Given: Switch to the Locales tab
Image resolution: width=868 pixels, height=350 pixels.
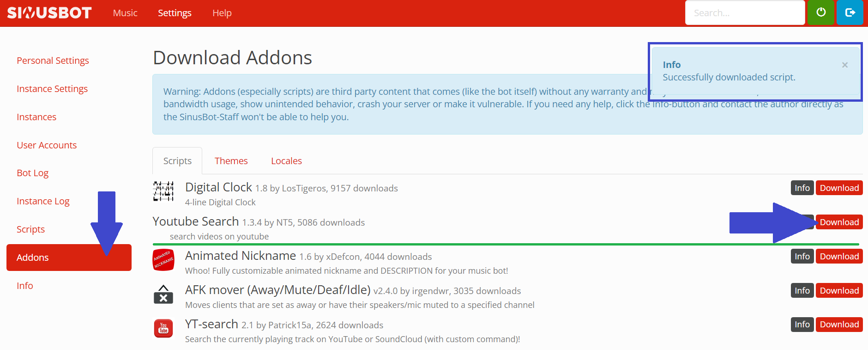Looking at the screenshot, I should (286, 160).
